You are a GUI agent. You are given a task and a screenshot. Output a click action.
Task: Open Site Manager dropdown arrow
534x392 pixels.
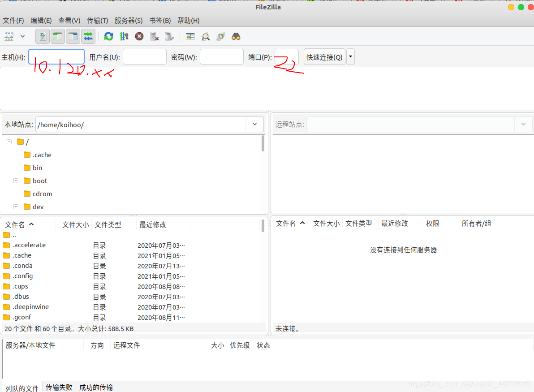click(x=22, y=36)
